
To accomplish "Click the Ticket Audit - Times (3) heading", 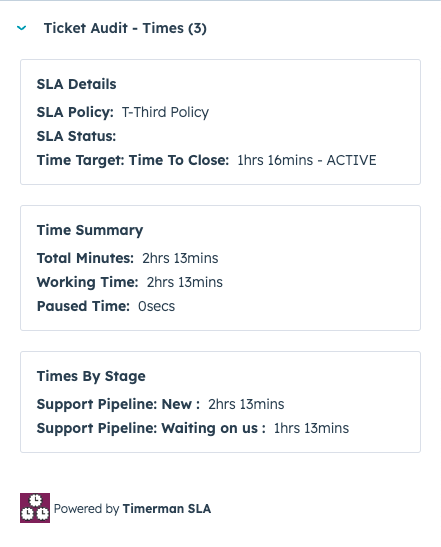I will [125, 28].
